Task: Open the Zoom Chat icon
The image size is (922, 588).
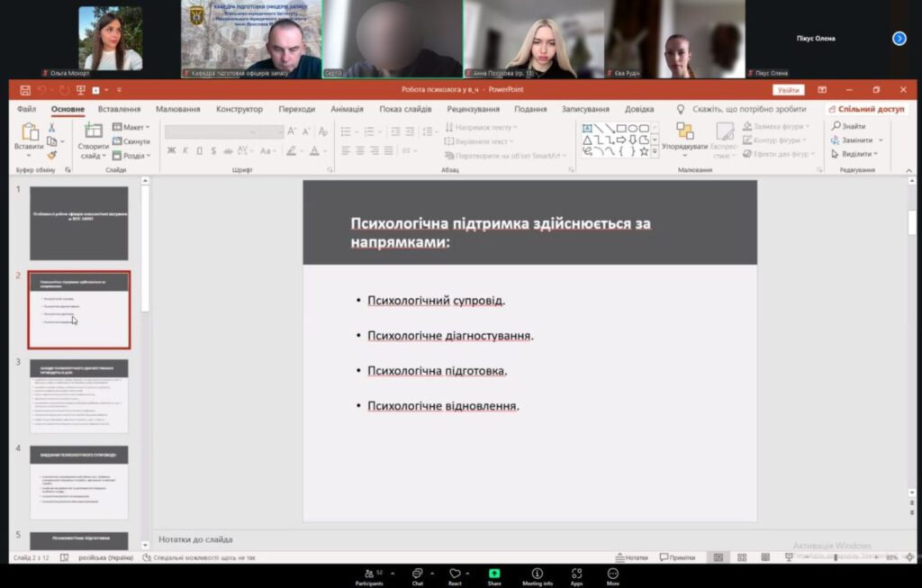Action: pyautogui.click(x=418, y=574)
